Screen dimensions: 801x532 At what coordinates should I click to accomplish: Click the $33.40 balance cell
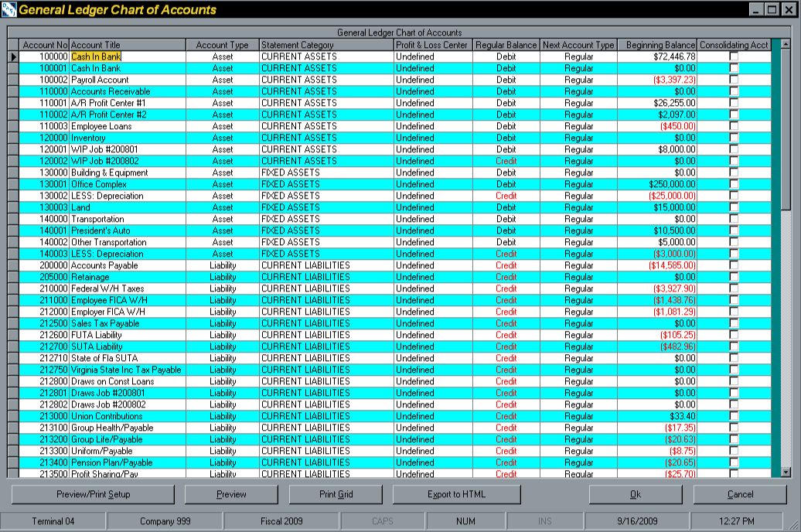click(657, 416)
